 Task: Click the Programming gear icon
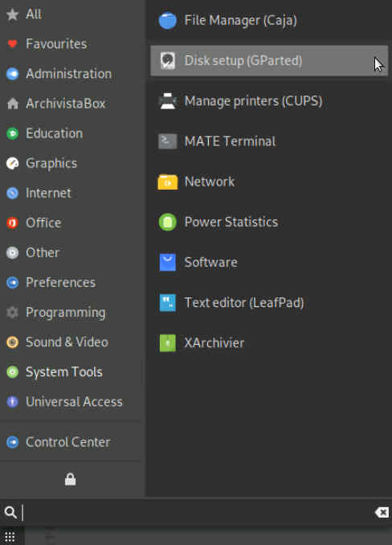tap(13, 313)
